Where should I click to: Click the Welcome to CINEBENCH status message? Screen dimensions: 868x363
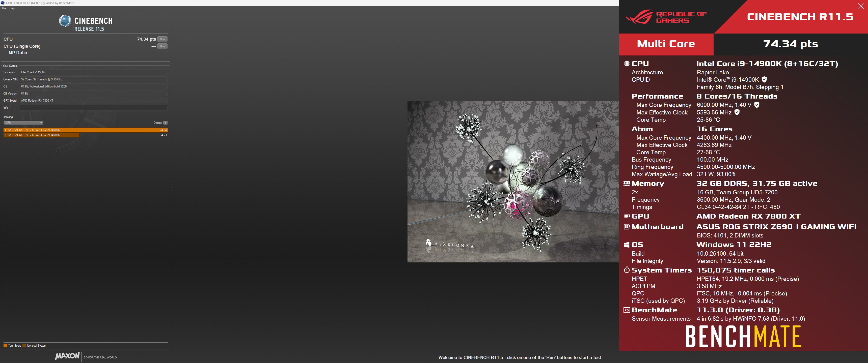tap(520, 358)
